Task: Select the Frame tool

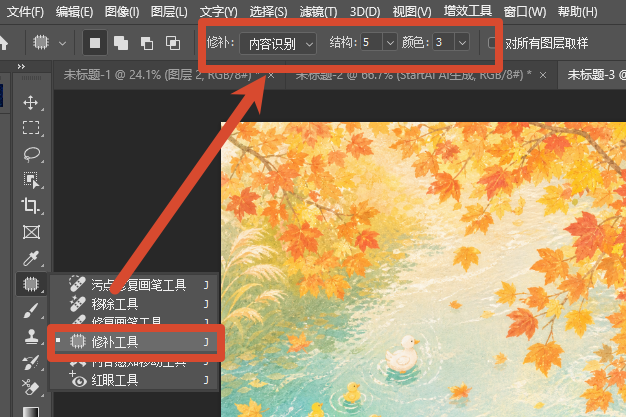Action: coord(31,232)
